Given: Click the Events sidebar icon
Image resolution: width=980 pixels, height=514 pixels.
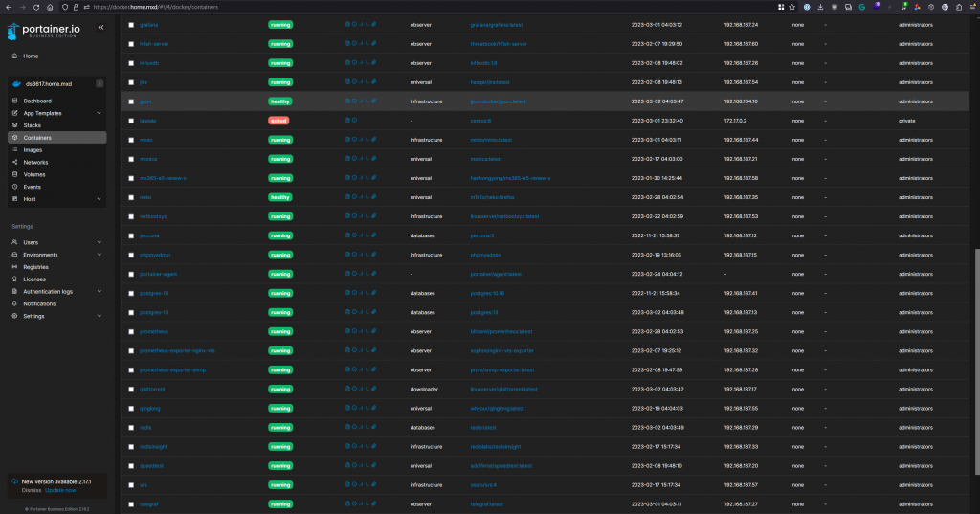Looking at the screenshot, I should click(x=15, y=187).
